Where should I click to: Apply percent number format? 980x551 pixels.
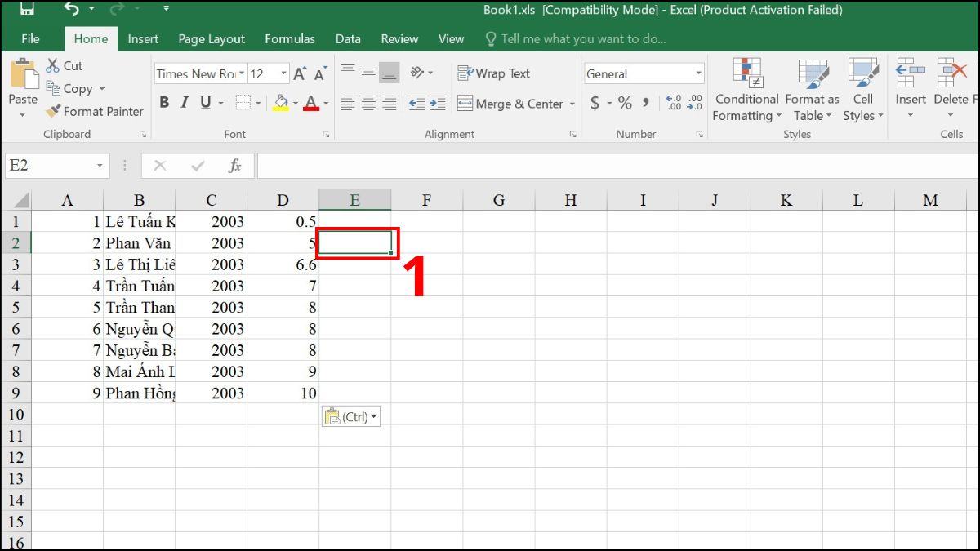tap(624, 103)
